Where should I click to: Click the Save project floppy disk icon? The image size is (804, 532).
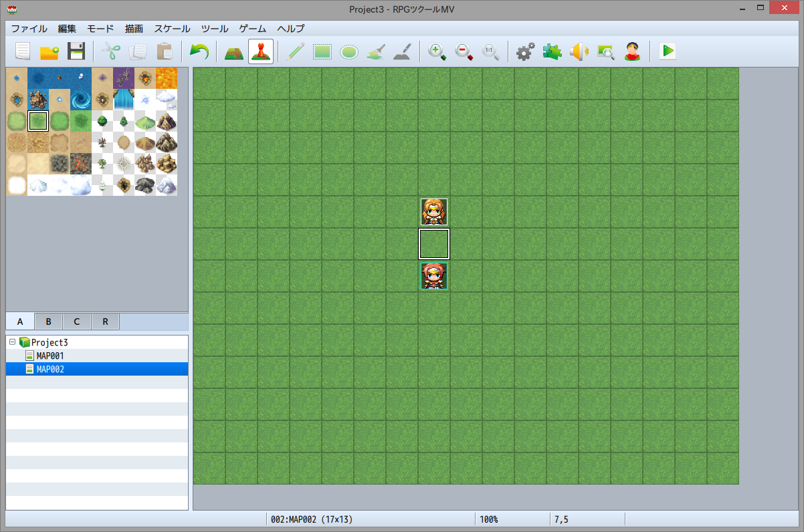76,51
